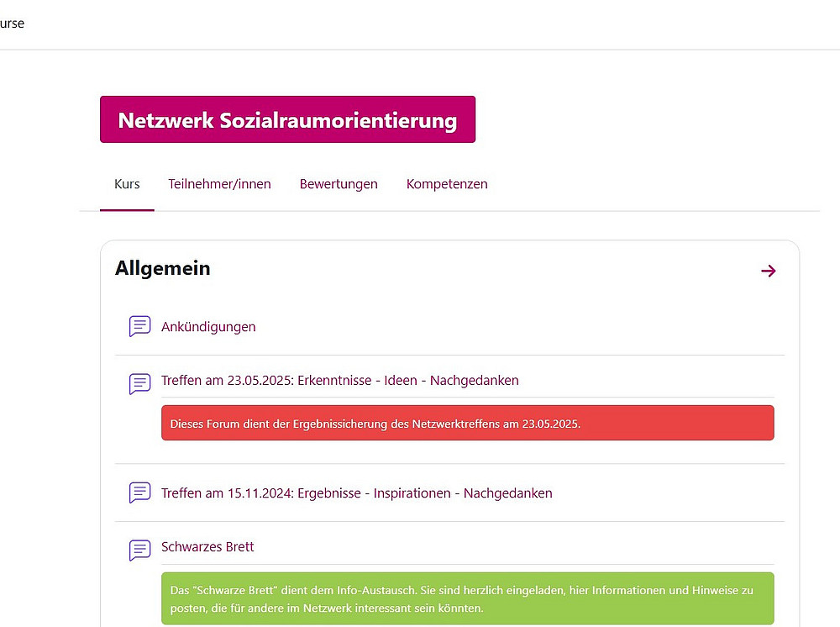Click the Kurse breadcrumb link
840x627 pixels.
coord(12,24)
